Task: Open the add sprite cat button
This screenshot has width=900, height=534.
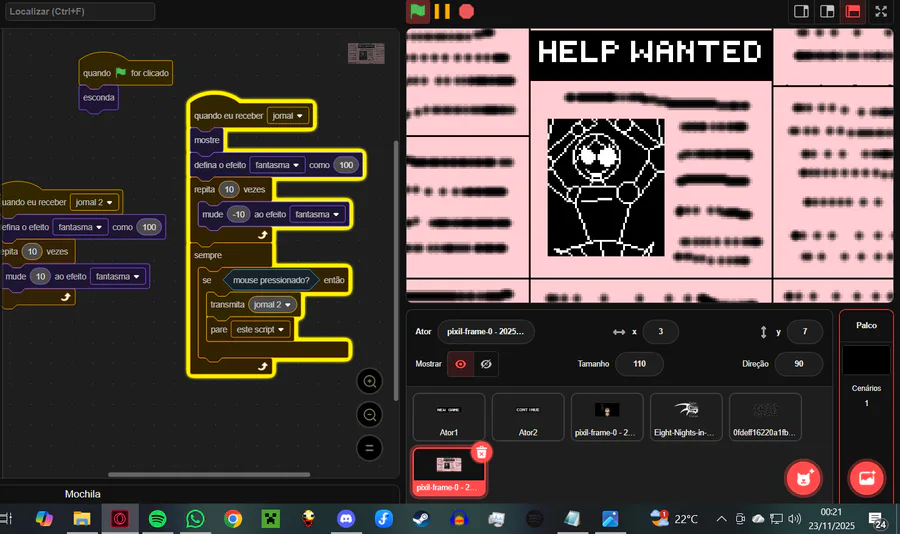Action: (x=804, y=478)
